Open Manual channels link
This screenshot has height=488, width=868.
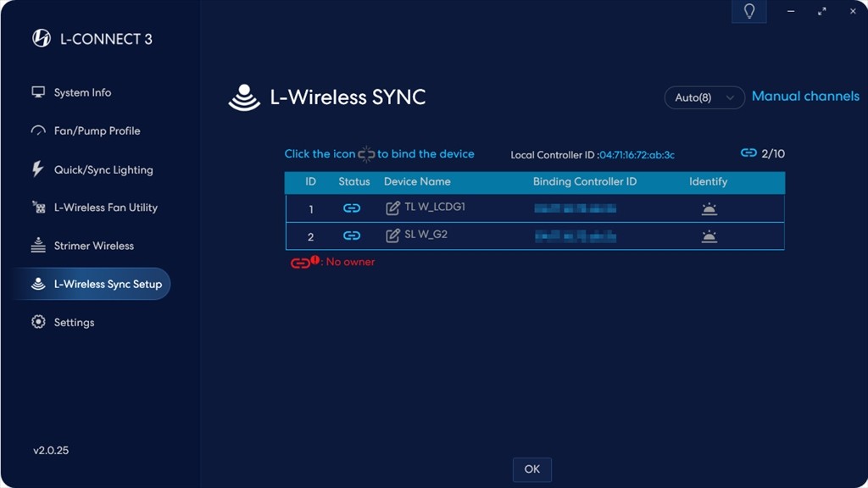[805, 97]
